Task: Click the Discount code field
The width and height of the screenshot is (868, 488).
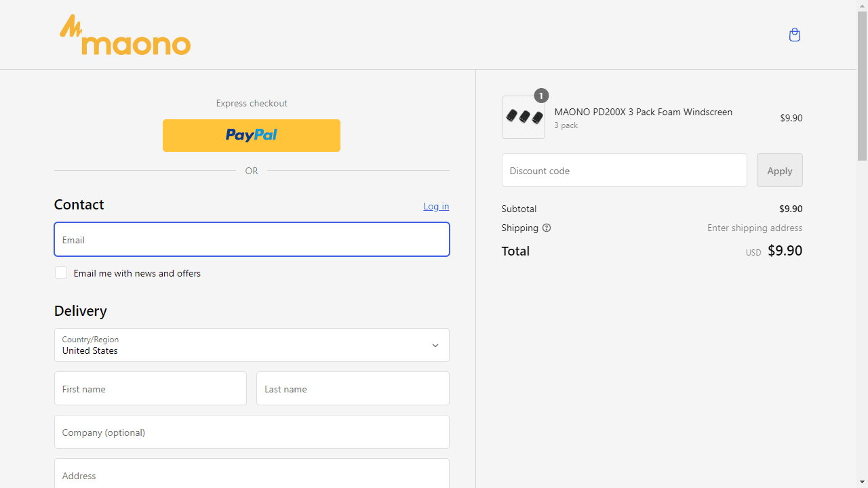Action: (625, 170)
